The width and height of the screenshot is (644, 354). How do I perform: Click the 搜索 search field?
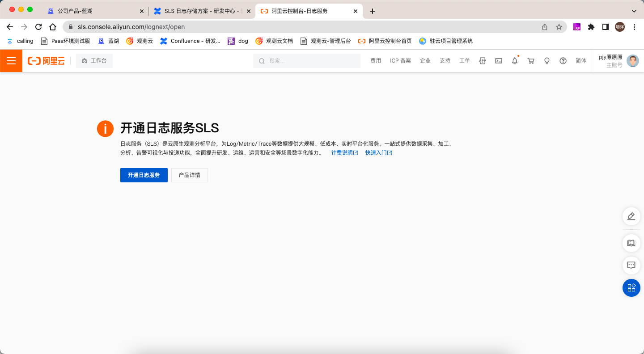tap(307, 61)
